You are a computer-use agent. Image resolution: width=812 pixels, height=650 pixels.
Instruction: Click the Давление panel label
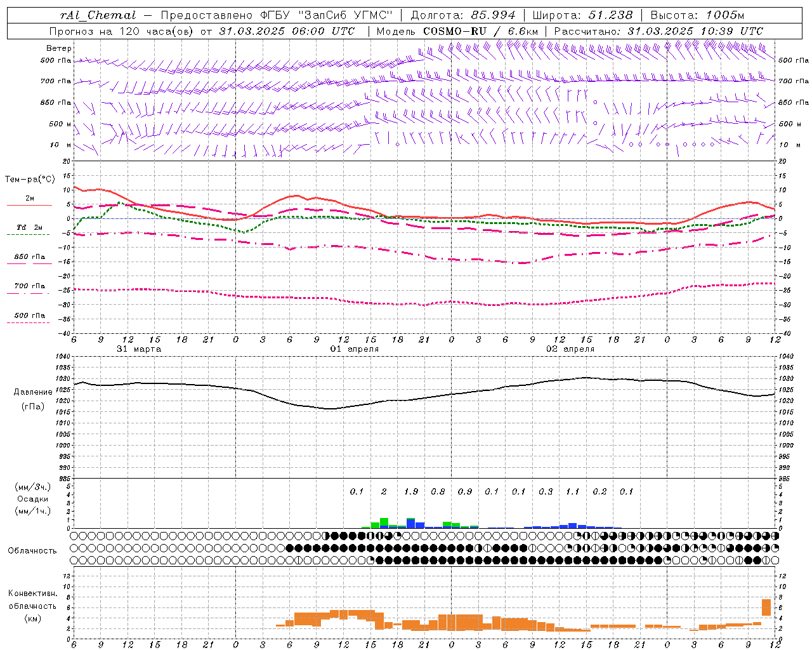click(33, 392)
